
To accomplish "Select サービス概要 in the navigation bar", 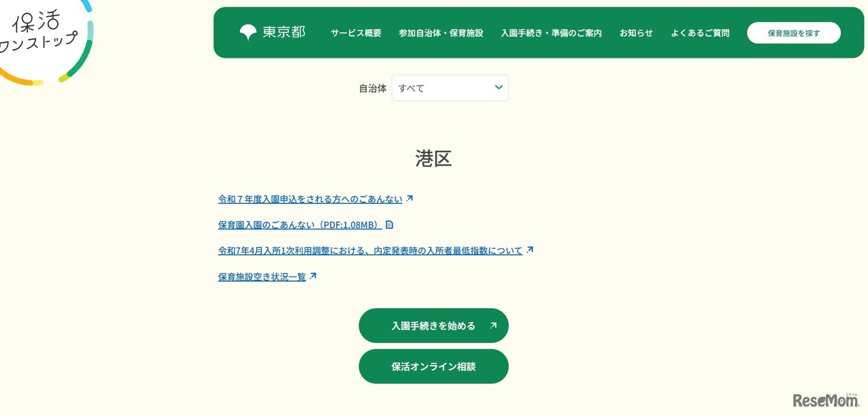I will [355, 33].
